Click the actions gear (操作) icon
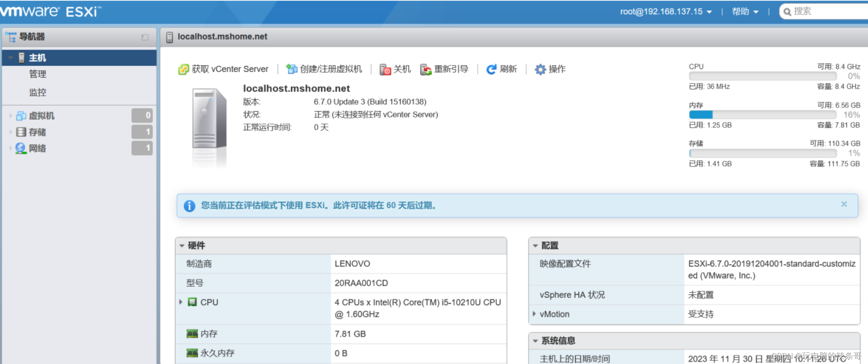This screenshot has width=868, height=364. pyautogui.click(x=540, y=69)
